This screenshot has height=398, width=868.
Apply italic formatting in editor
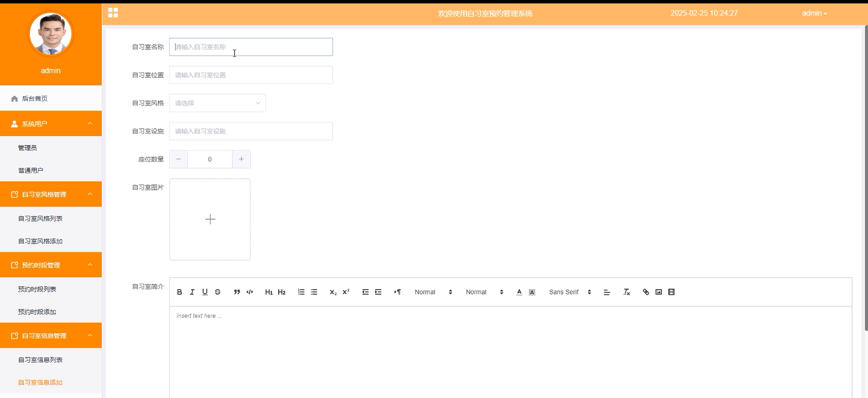192,292
